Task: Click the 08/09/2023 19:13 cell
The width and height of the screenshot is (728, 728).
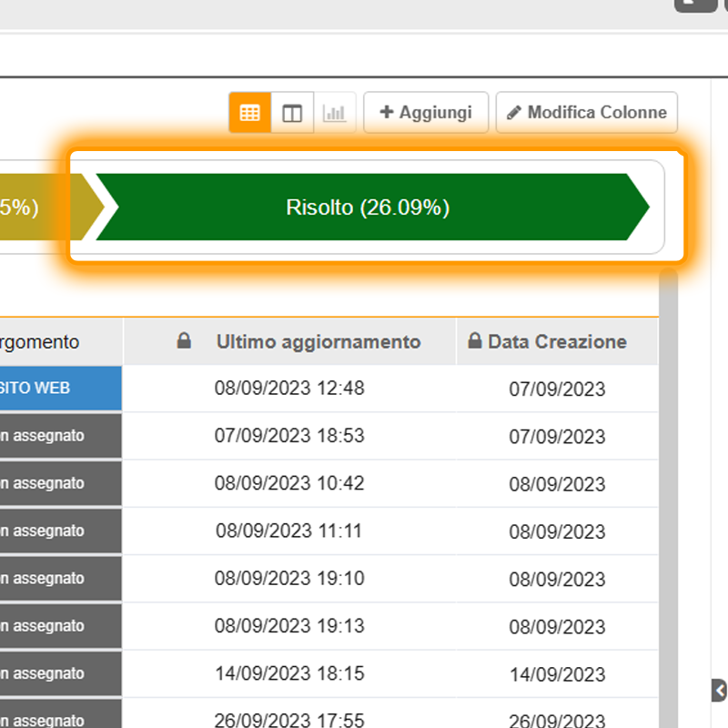Action: tap(289, 626)
